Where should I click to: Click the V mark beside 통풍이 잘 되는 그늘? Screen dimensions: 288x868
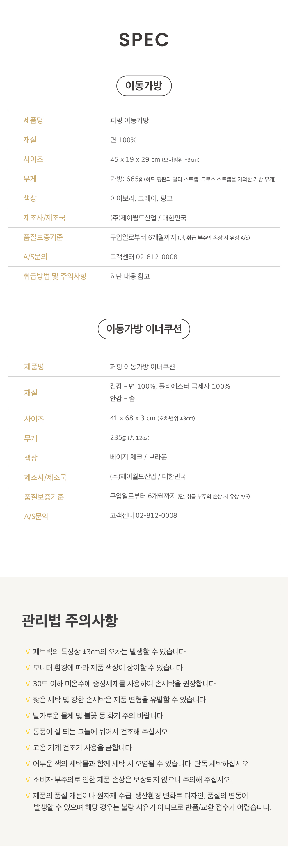click(x=28, y=732)
